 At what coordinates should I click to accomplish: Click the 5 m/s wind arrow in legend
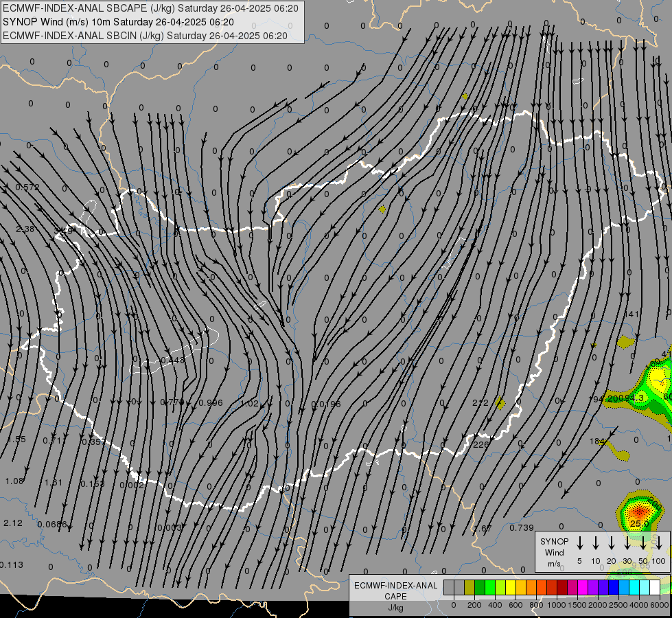click(x=579, y=542)
